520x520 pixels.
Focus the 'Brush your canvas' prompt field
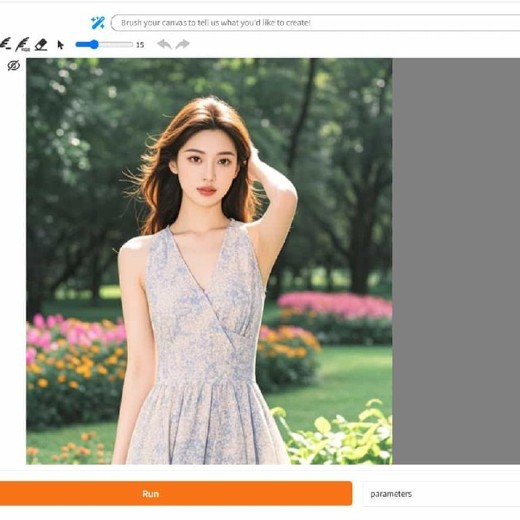tap(315, 23)
